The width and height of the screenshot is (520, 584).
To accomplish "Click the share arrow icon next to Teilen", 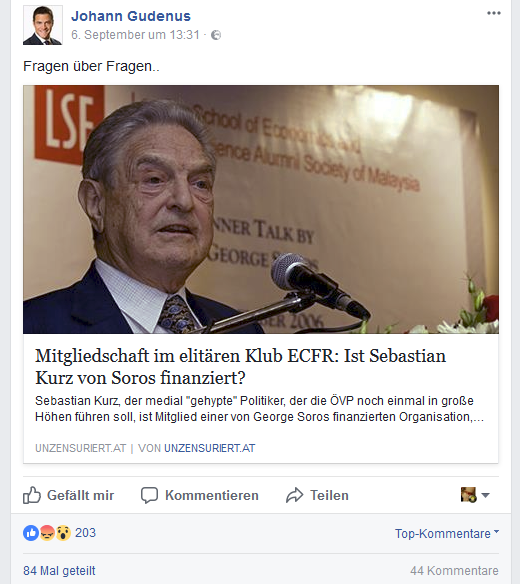I will point(295,495).
